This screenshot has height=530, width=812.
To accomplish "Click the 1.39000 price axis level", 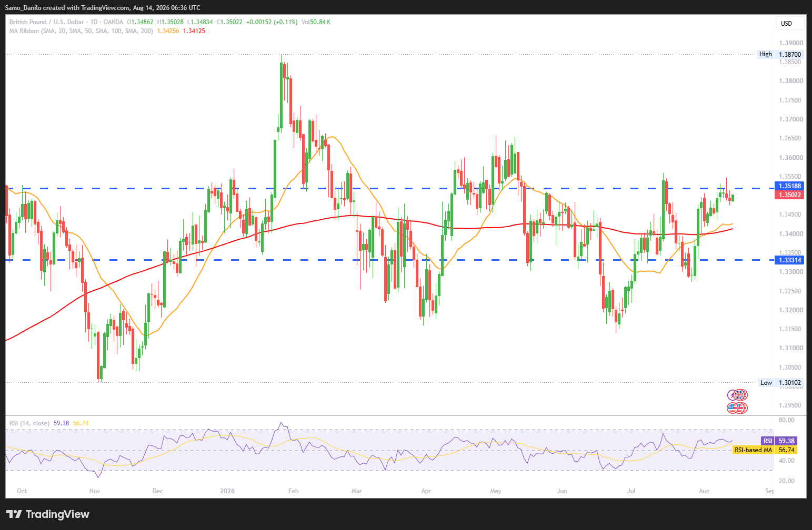I will [x=791, y=43].
